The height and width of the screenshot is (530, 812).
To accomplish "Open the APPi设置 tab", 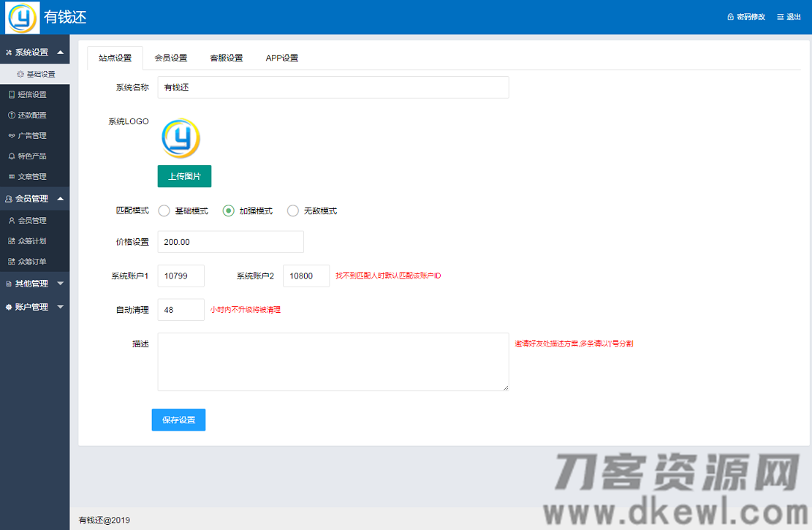I will pyautogui.click(x=282, y=56).
